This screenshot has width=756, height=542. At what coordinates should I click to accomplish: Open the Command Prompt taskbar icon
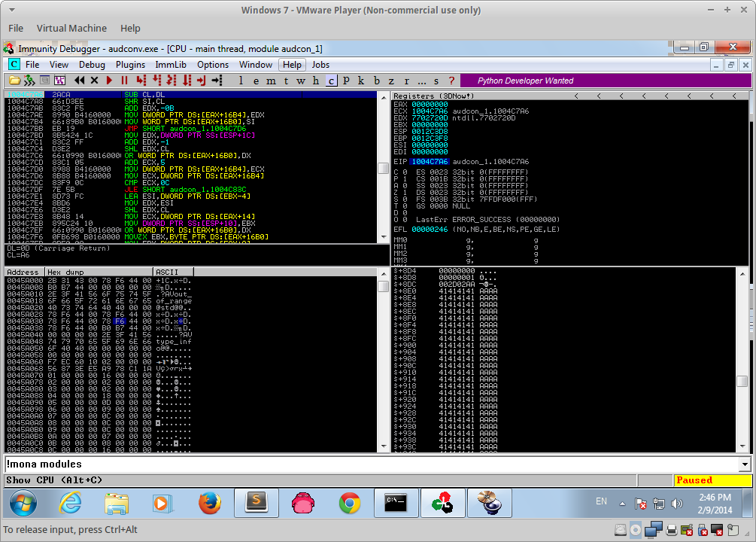(396, 503)
